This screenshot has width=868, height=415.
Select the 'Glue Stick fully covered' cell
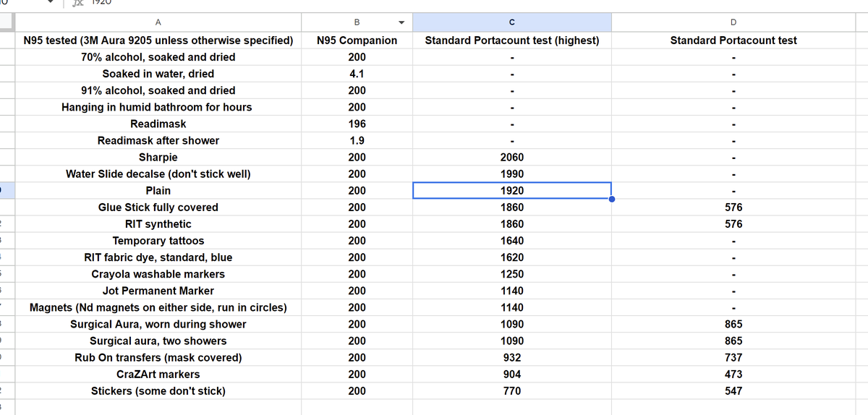pos(158,208)
